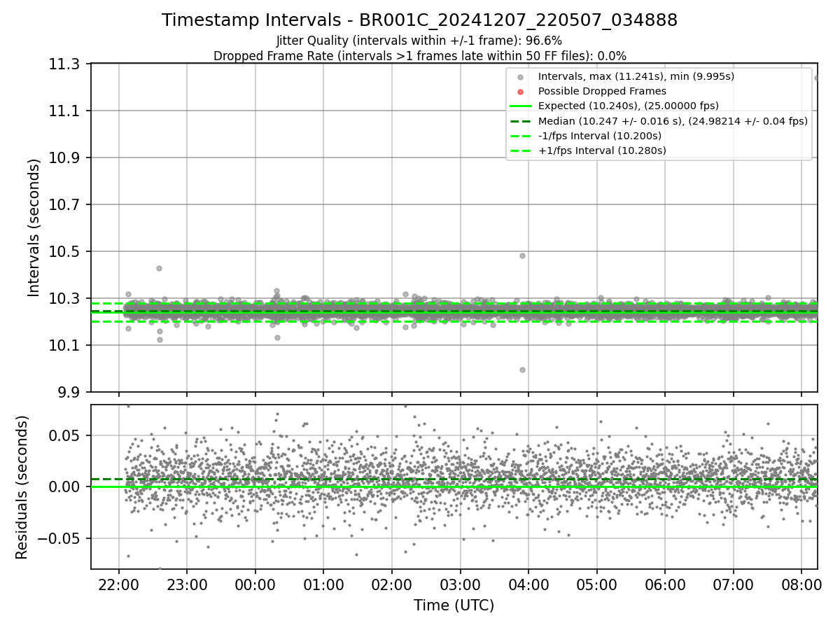Click the 00:00 time tick label
This screenshot has height=630, width=840.
tap(255, 584)
